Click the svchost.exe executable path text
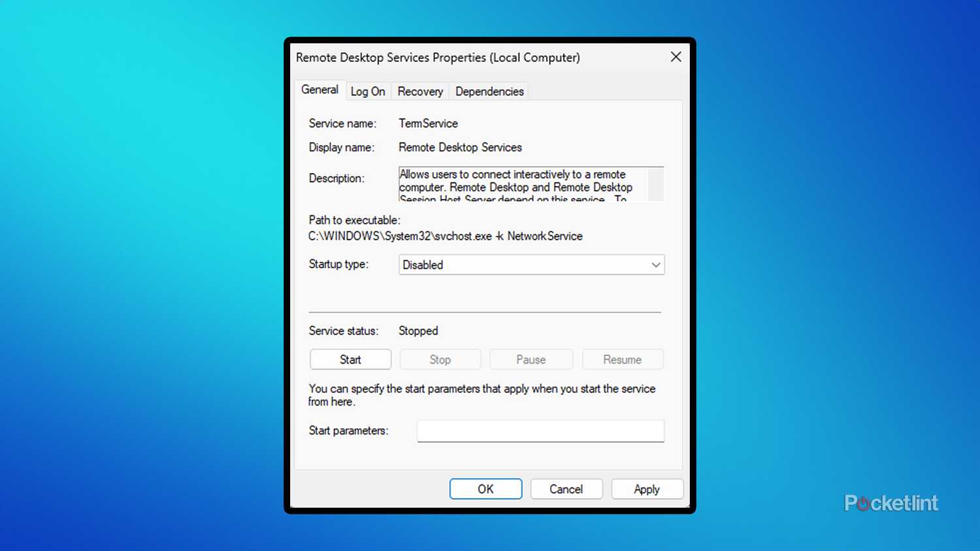Viewport: 980px width, 551px height. pos(445,236)
